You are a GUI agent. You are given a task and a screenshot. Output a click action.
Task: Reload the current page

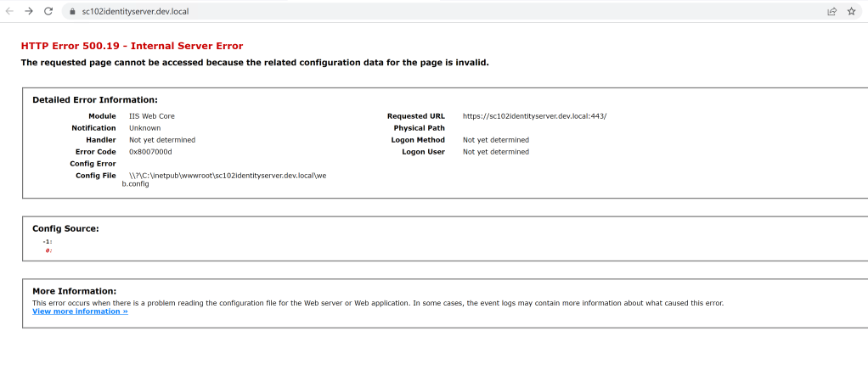[48, 11]
